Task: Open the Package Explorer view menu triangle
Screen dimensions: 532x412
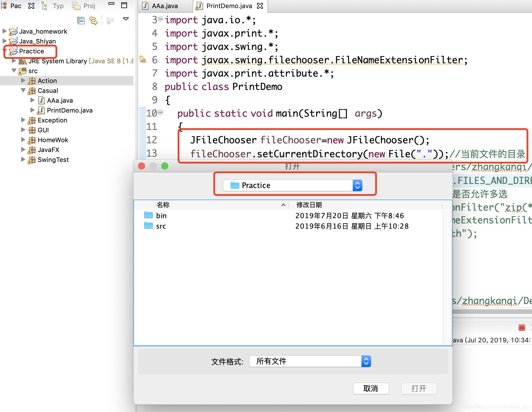Action: pos(126,18)
